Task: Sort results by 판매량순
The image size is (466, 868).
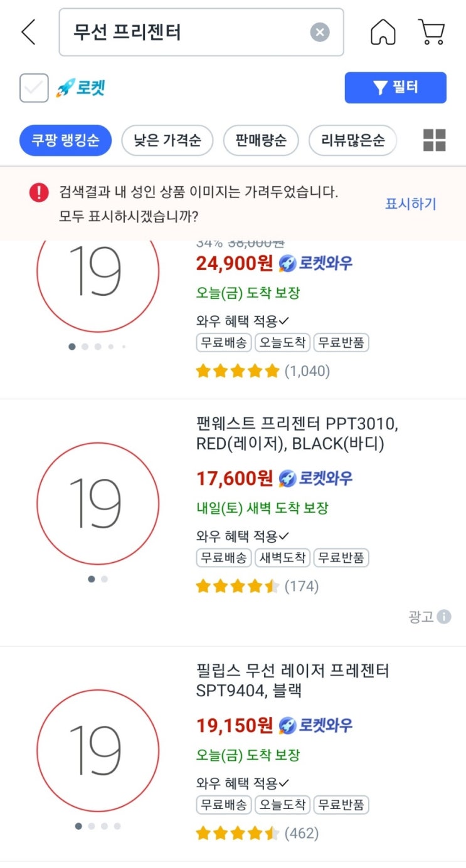Action: click(261, 140)
